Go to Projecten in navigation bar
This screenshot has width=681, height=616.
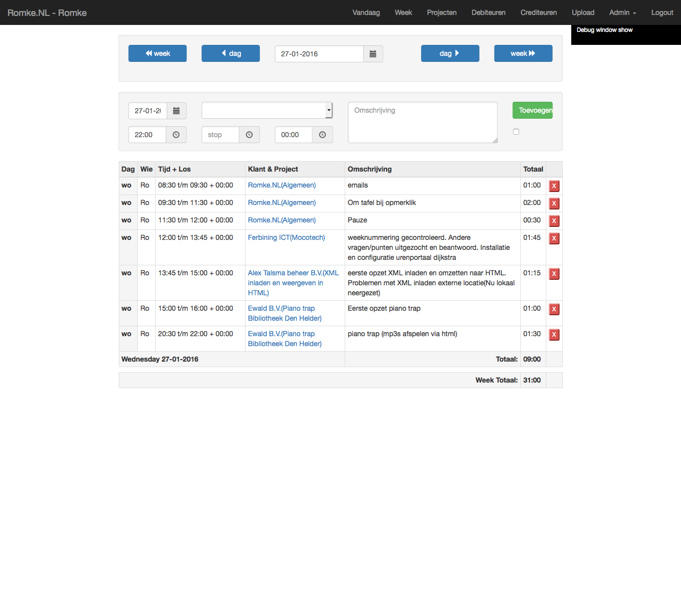point(442,12)
